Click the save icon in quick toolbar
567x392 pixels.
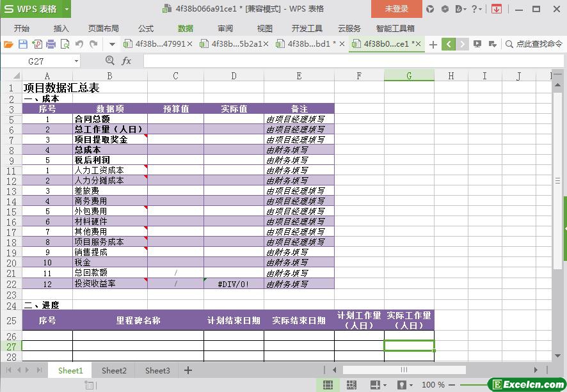click(x=22, y=44)
